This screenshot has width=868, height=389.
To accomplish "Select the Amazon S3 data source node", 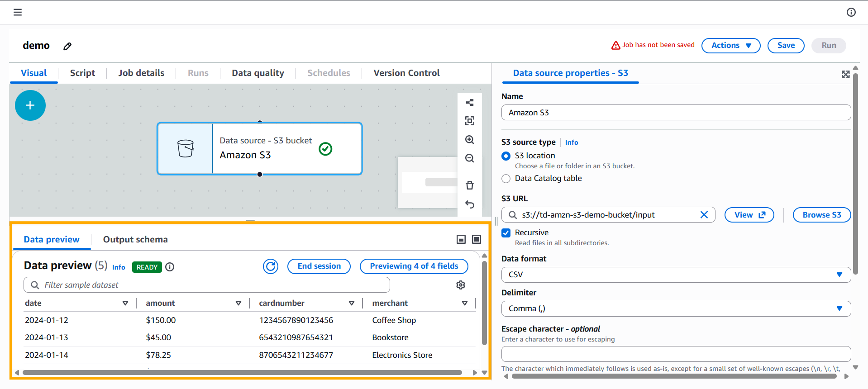I will 260,148.
